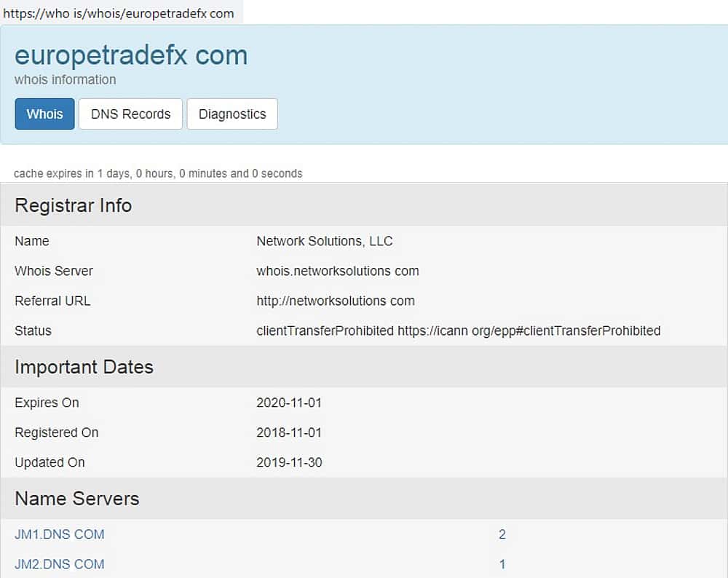Click the Registrar Info section header
Viewport: 728px width, 578px height.
coord(74,205)
